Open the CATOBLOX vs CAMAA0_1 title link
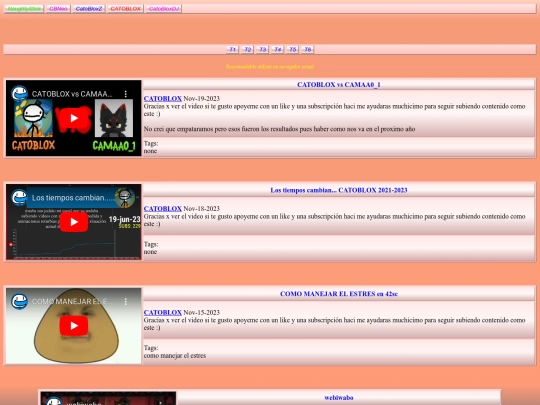Screen dimensions: 540x405 (x=339, y=85)
